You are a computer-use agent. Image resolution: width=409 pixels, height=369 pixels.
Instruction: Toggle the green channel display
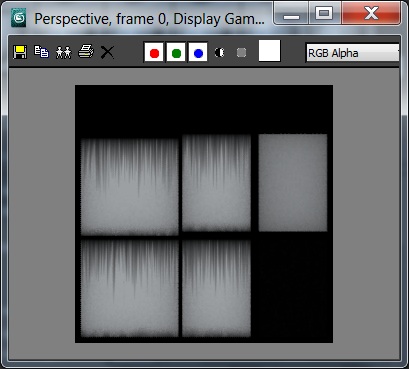(176, 52)
